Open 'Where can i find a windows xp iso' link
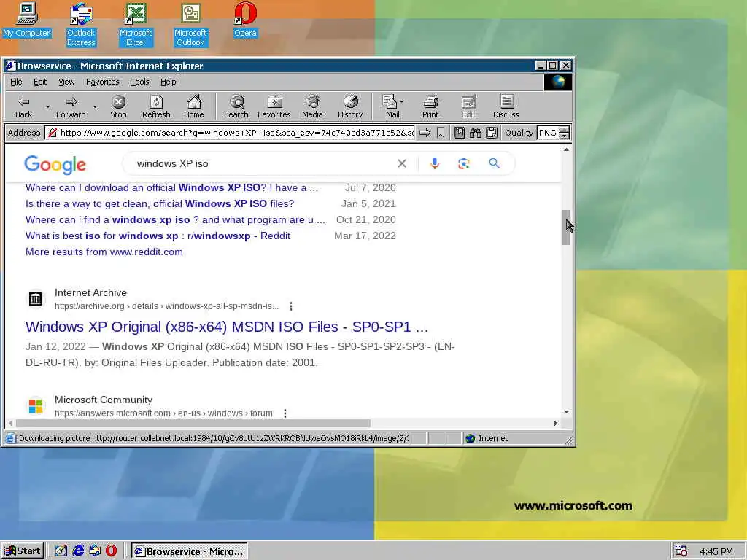Image resolution: width=747 pixels, height=560 pixels. coord(175,220)
